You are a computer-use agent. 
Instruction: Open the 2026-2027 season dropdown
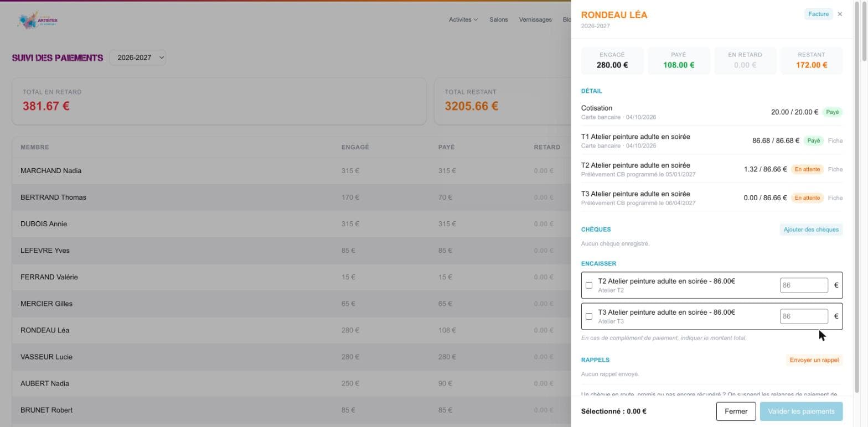pos(138,58)
